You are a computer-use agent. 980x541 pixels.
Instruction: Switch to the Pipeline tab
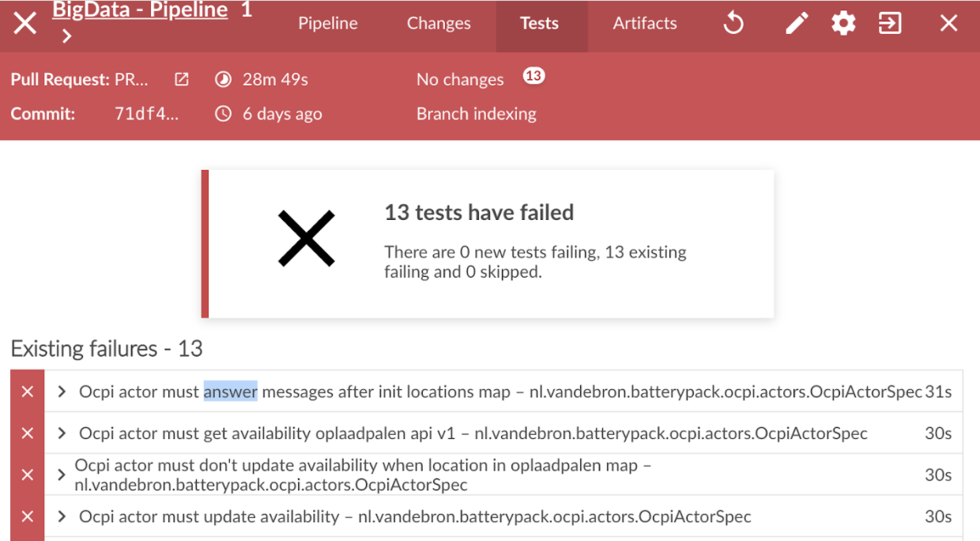[328, 24]
